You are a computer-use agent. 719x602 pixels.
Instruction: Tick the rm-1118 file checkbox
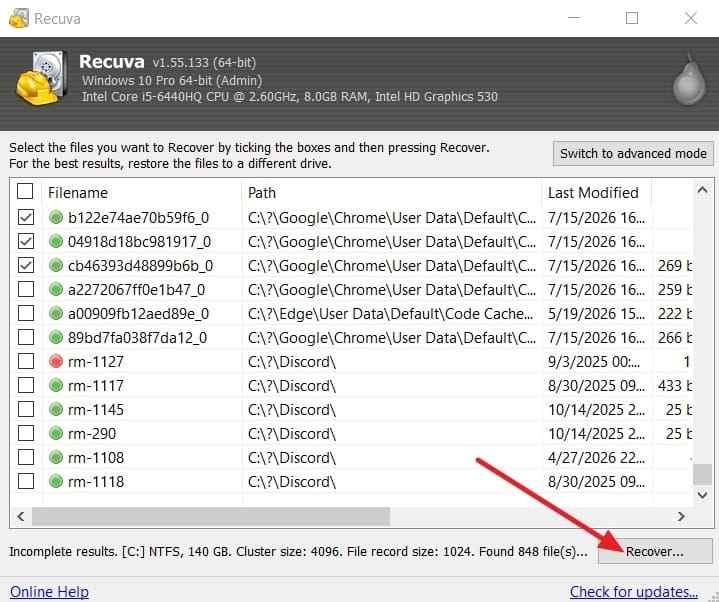pos(26,481)
